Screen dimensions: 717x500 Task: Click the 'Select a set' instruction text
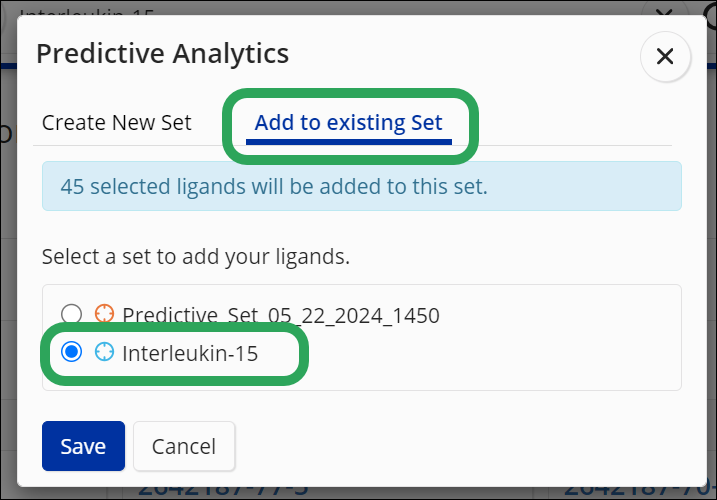[x=195, y=256]
